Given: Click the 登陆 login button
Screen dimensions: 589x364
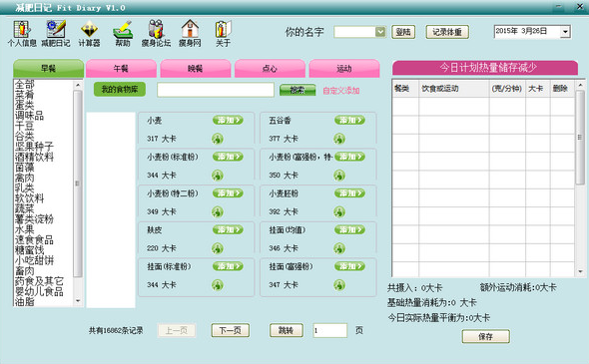Looking at the screenshot, I should click(x=403, y=32).
